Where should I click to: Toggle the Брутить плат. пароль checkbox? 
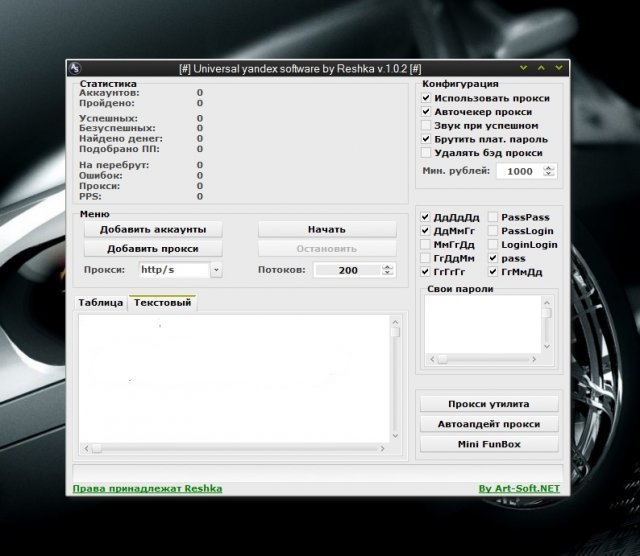tap(426, 139)
